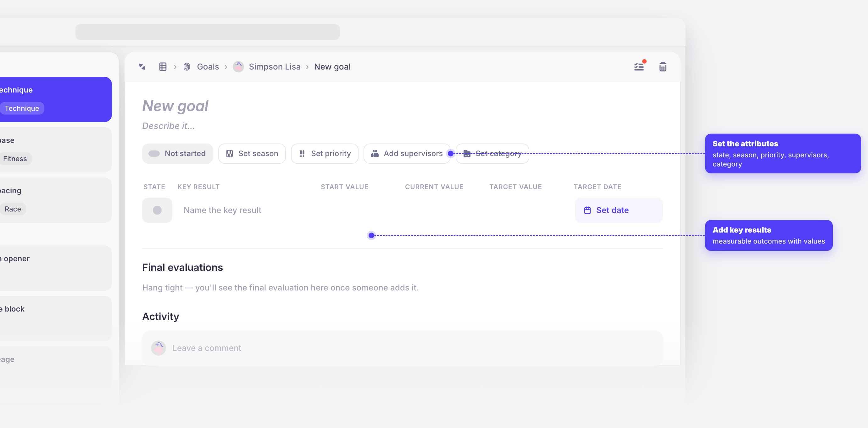The width and height of the screenshot is (868, 428).
Task: Click the TARGET DATE column header
Action: coord(598,187)
